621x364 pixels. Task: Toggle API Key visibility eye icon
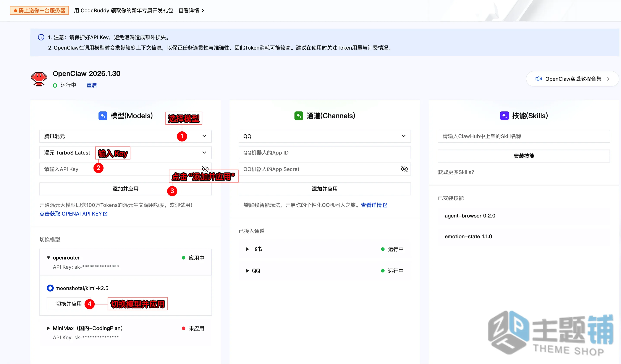pos(205,169)
